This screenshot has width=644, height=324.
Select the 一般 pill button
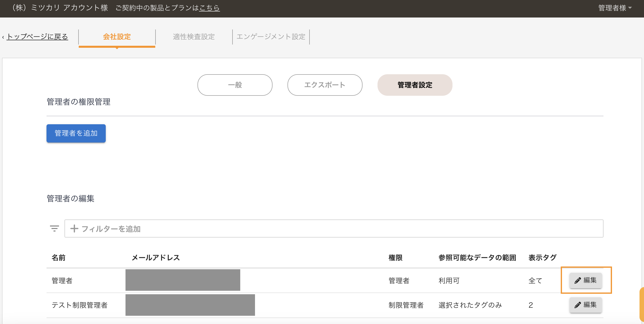click(x=235, y=85)
